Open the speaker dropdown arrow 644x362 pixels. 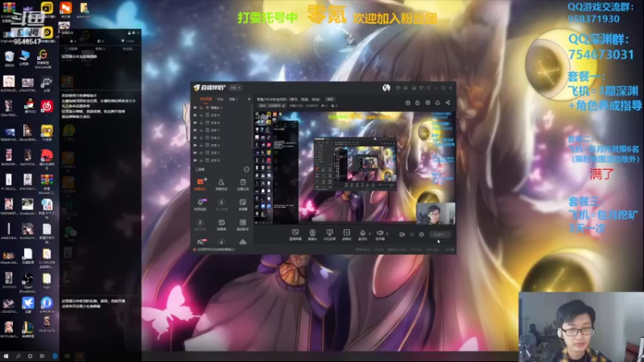coord(387,233)
